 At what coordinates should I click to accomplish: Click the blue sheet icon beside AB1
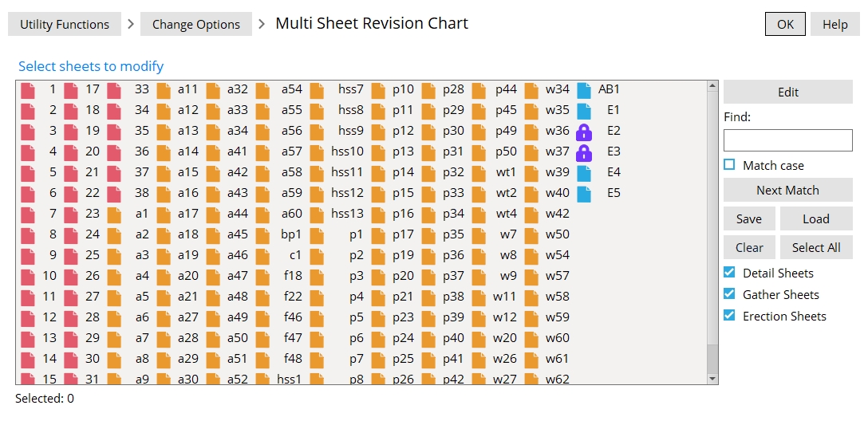(584, 89)
